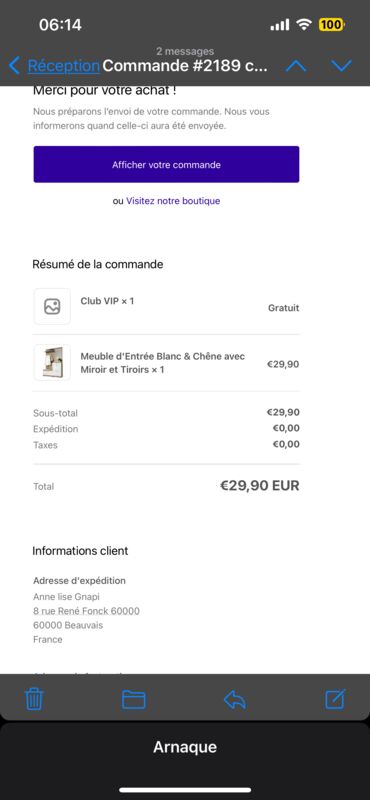
Task: Reply using the arrow icon
Action: [x=235, y=699]
